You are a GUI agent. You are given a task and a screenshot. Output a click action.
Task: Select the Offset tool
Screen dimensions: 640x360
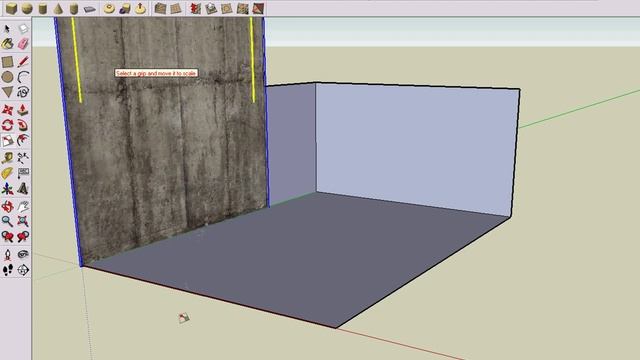23,140
